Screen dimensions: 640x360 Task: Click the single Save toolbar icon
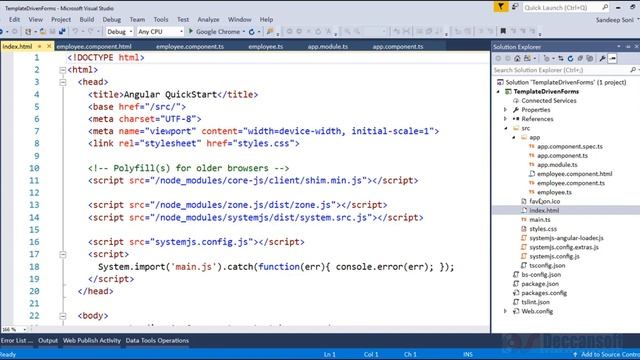(x=52, y=31)
